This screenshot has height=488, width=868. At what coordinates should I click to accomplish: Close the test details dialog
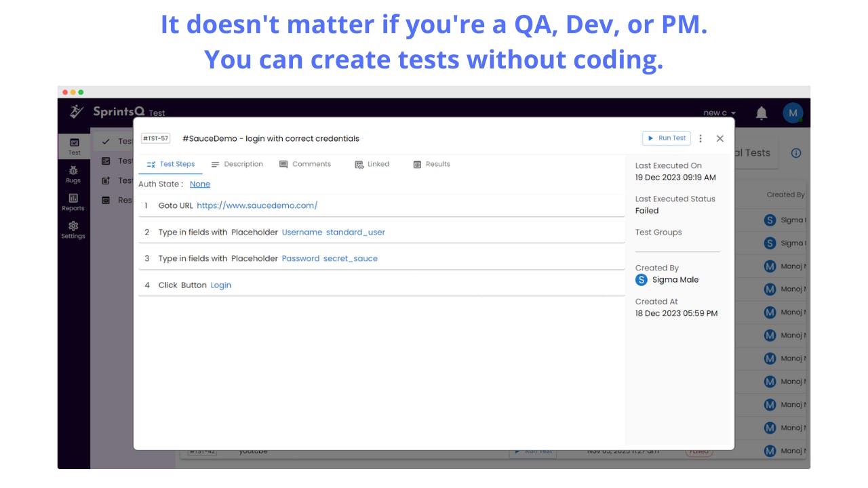pyautogui.click(x=720, y=138)
